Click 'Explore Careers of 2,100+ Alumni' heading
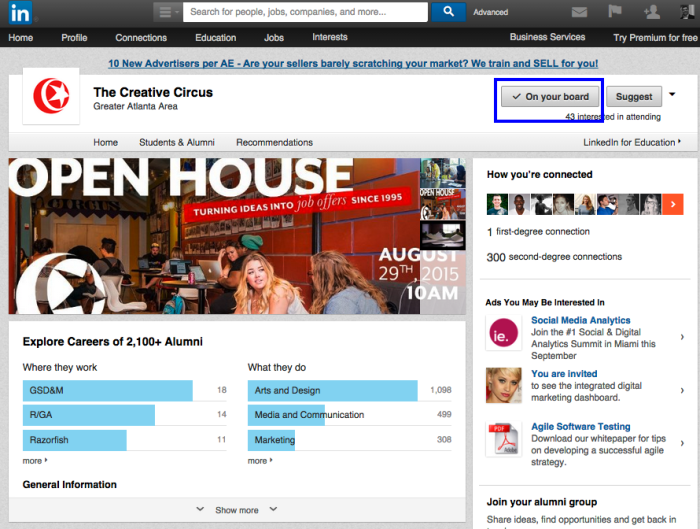The image size is (700, 529). (x=112, y=342)
